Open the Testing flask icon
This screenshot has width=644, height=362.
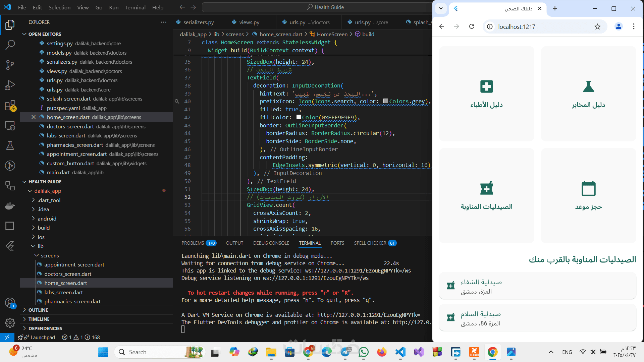(10, 145)
